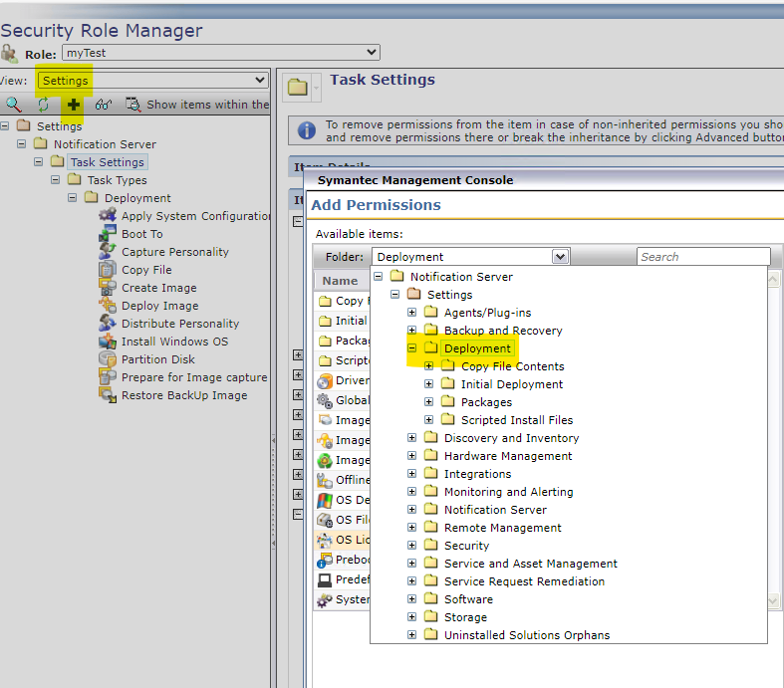
Task: Expand the Copy File Contents folder
Action: pyautogui.click(x=429, y=366)
